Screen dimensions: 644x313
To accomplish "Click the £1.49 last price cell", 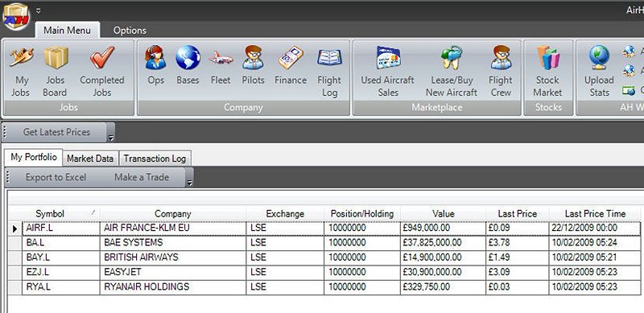I will (518, 257).
